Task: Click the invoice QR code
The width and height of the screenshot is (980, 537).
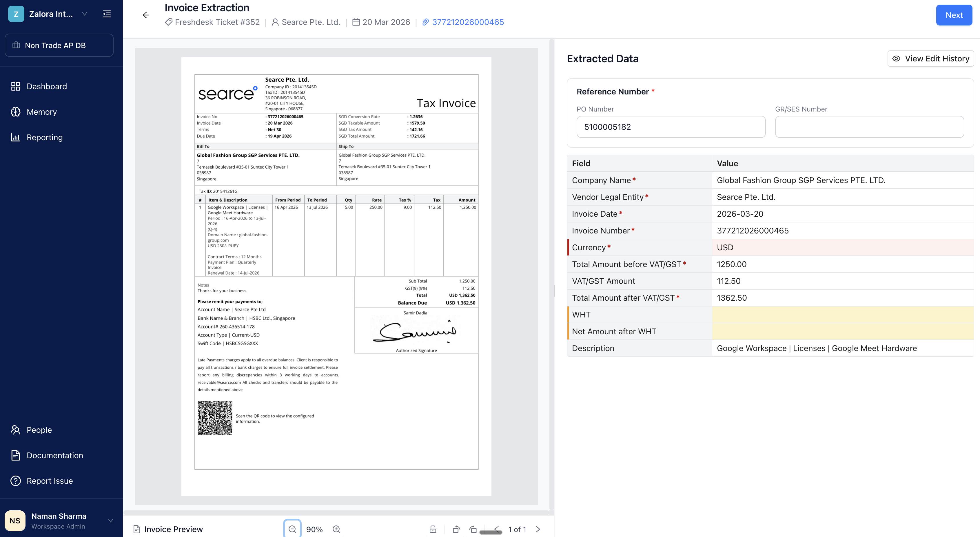Action: pyautogui.click(x=215, y=418)
